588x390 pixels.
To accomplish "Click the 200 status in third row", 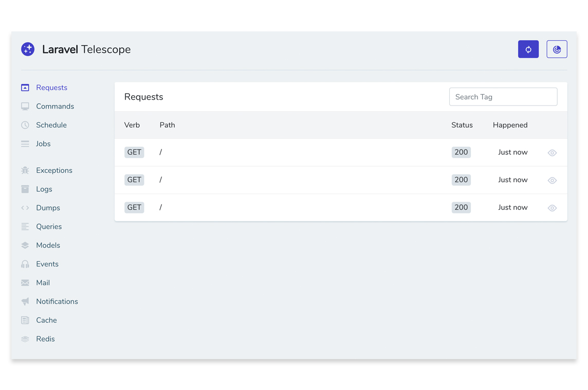I will click(461, 207).
